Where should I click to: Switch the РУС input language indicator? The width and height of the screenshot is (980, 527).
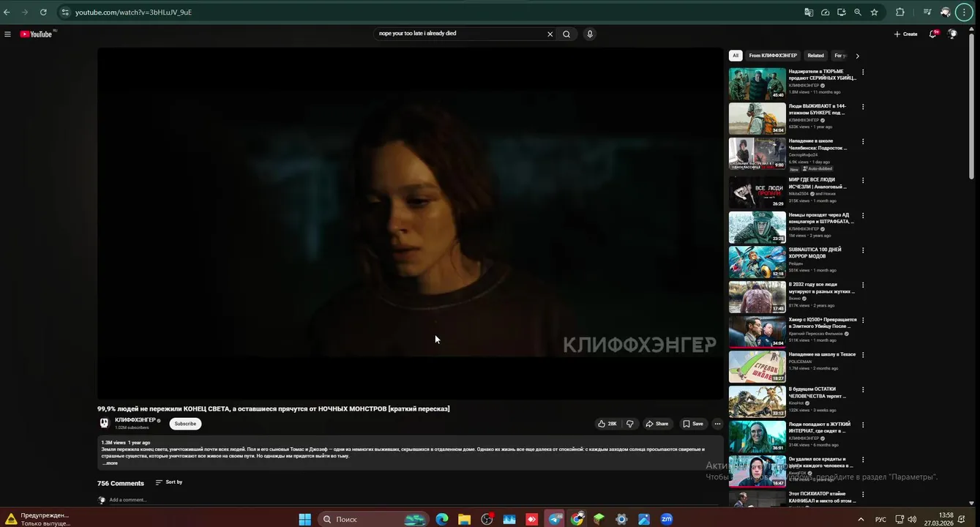click(880, 520)
